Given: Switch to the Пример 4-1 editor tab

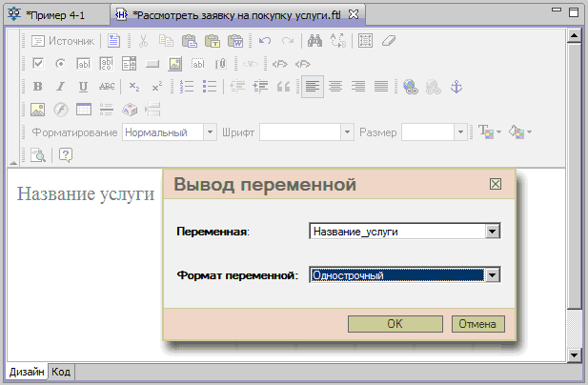Looking at the screenshot, I should 53,13.
